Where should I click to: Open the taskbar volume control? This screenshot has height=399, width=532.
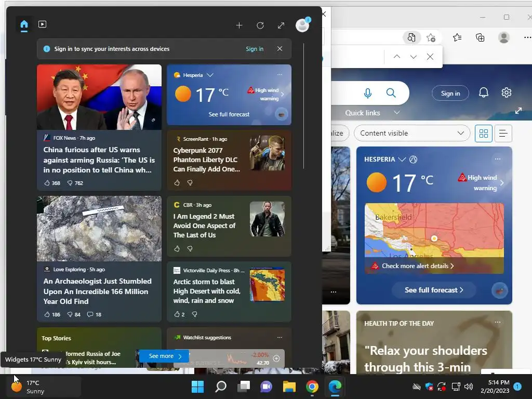(x=469, y=387)
